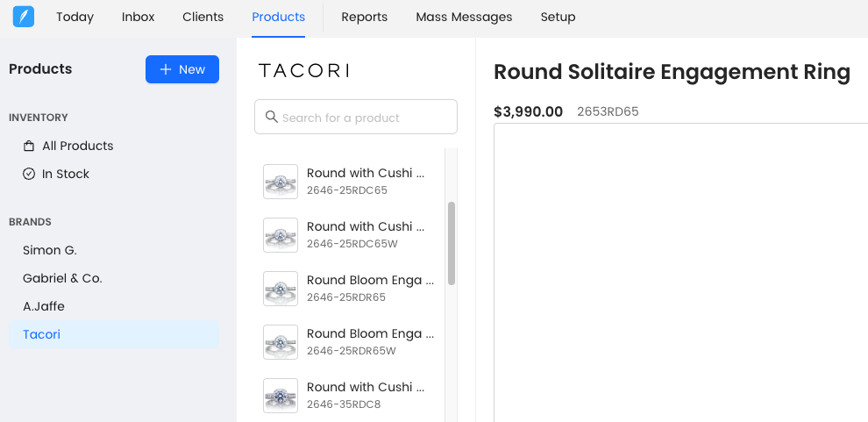
Task: Select the Gabriel & Co. brand
Action: point(62,278)
